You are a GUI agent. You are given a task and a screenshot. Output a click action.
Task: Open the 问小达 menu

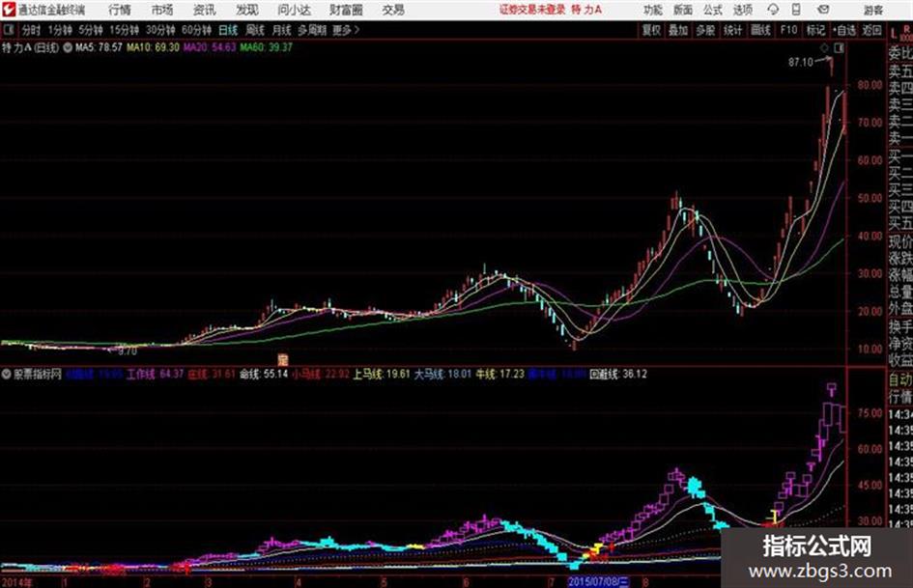click(294, 10)
